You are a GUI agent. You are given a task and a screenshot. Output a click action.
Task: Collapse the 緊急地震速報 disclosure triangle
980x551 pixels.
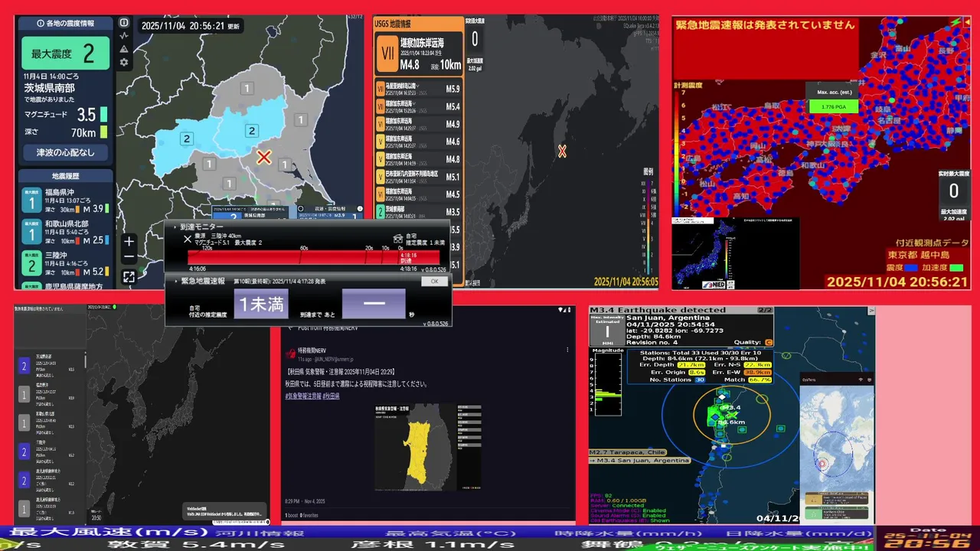175,282
